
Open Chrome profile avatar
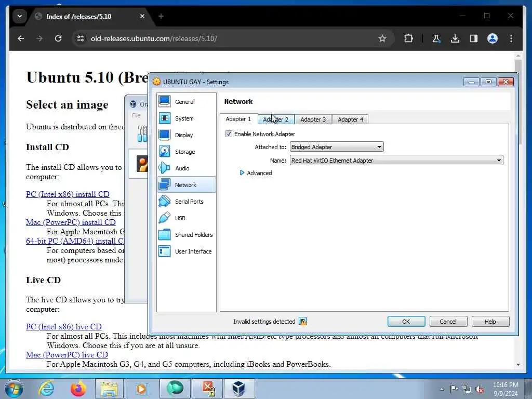point(493,38)
